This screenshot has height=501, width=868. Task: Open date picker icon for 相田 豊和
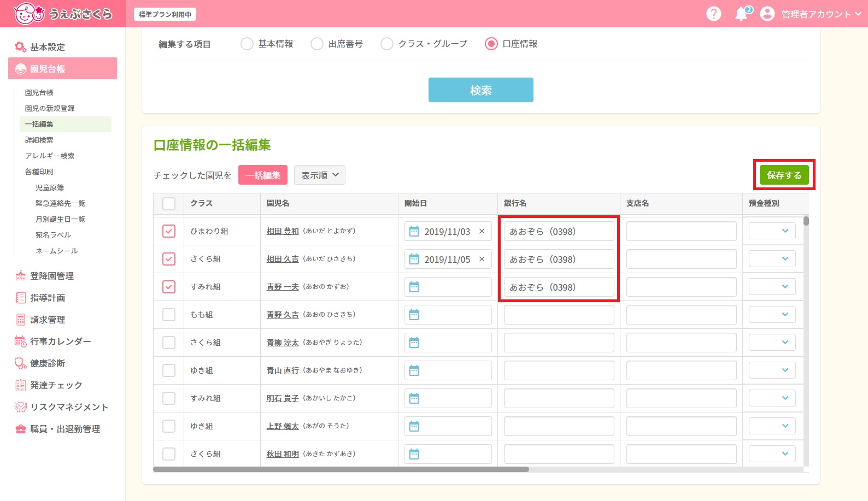click(x=414, y=231)
